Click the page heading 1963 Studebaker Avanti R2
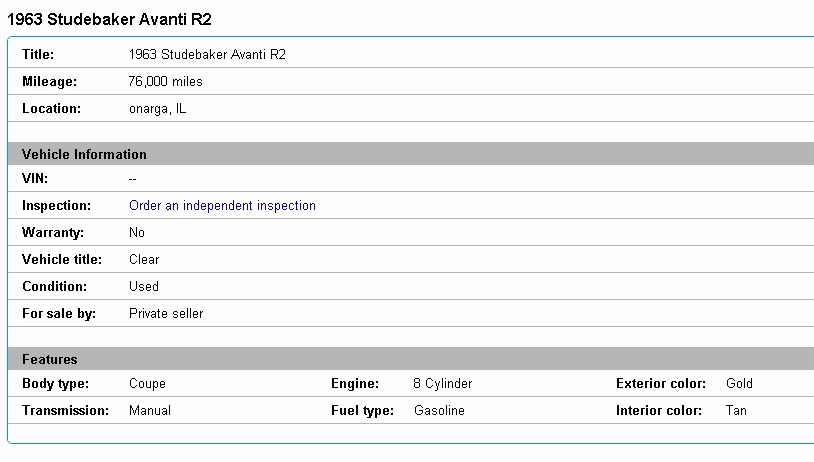Image resolution: width=814 pixels, height=462 pixels. pyautogui.click(x=110, y=19)
